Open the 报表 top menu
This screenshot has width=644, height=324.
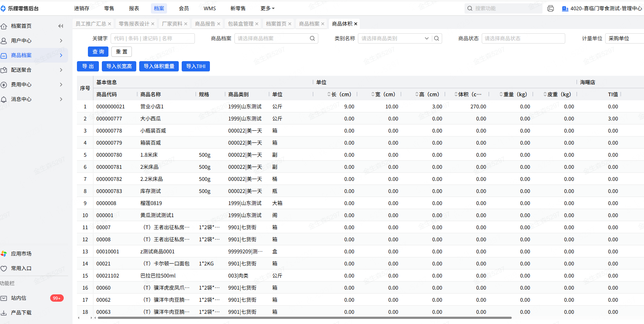coord(134,8)
